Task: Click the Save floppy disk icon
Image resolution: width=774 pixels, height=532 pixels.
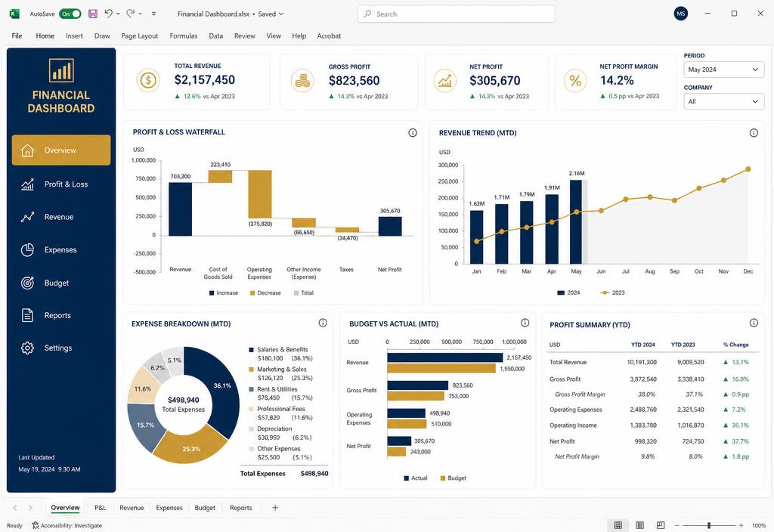Action: click(93, 14)
